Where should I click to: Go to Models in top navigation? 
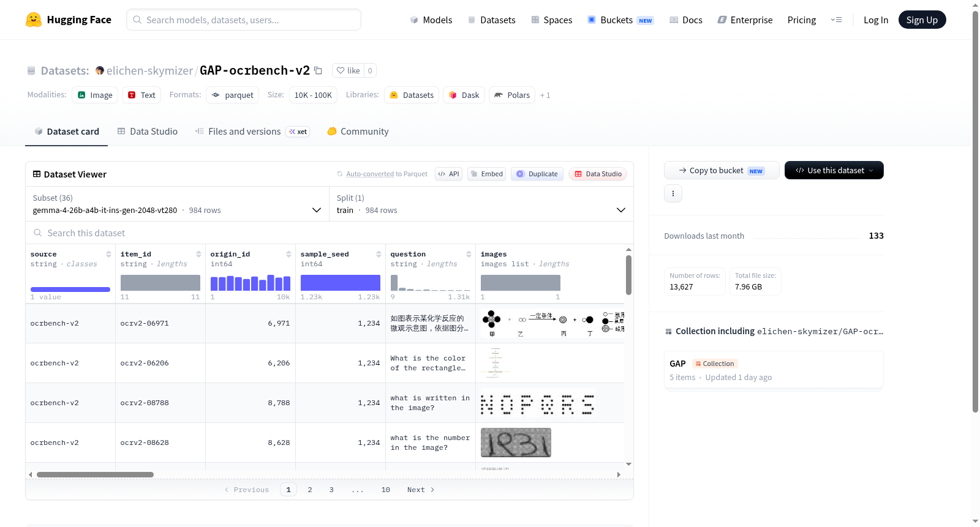coord(431,20)
